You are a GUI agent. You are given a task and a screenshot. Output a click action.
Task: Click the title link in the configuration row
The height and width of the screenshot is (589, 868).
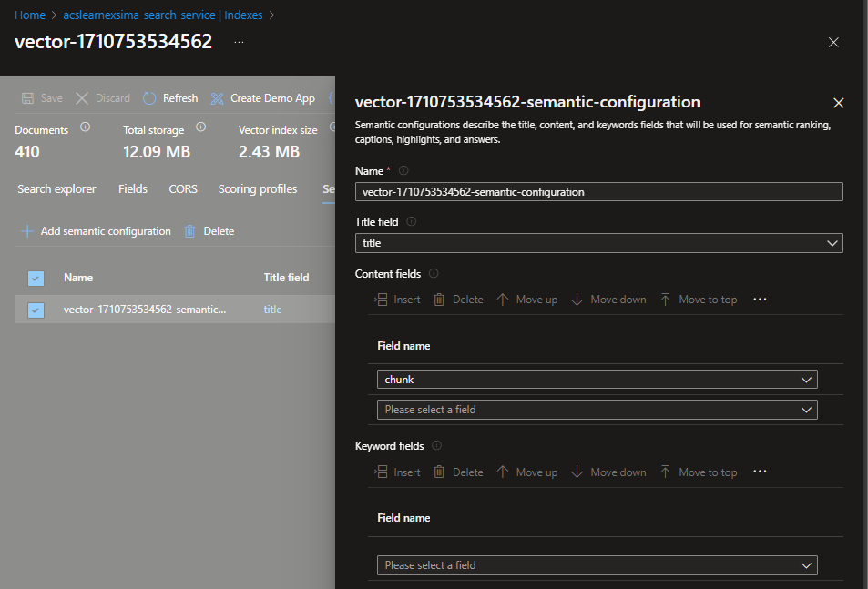[x=273, y=310]
